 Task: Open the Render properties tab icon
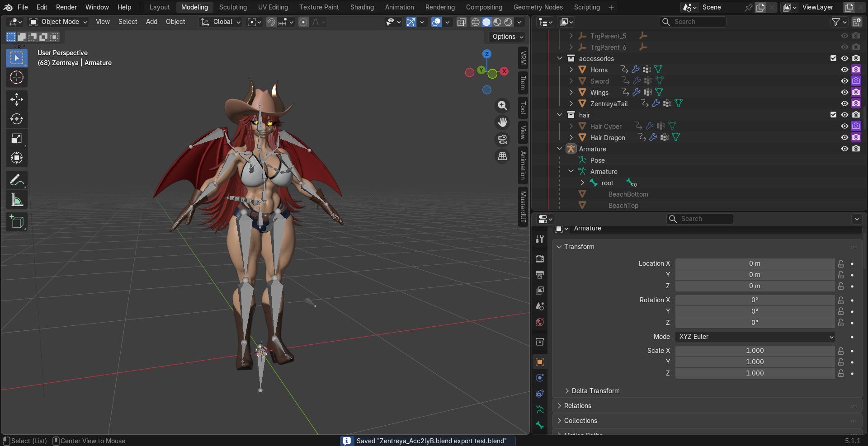[539, 258]
